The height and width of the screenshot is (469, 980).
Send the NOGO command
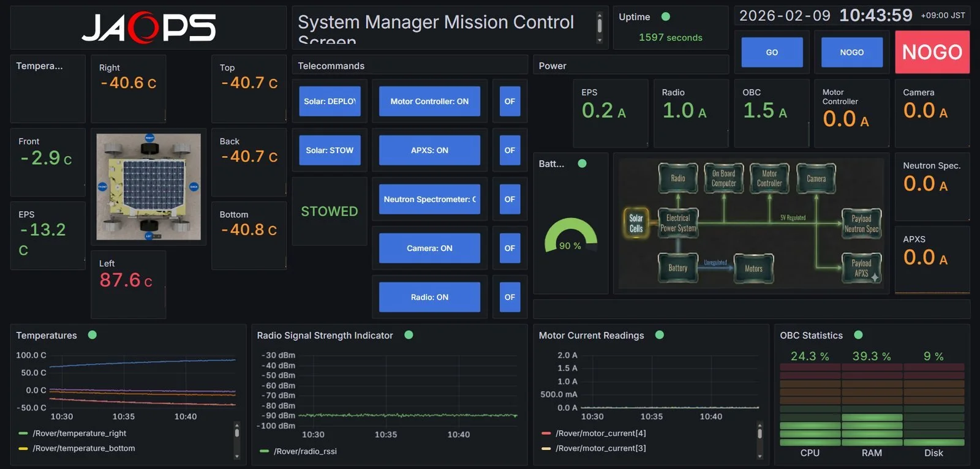[851, 52]
